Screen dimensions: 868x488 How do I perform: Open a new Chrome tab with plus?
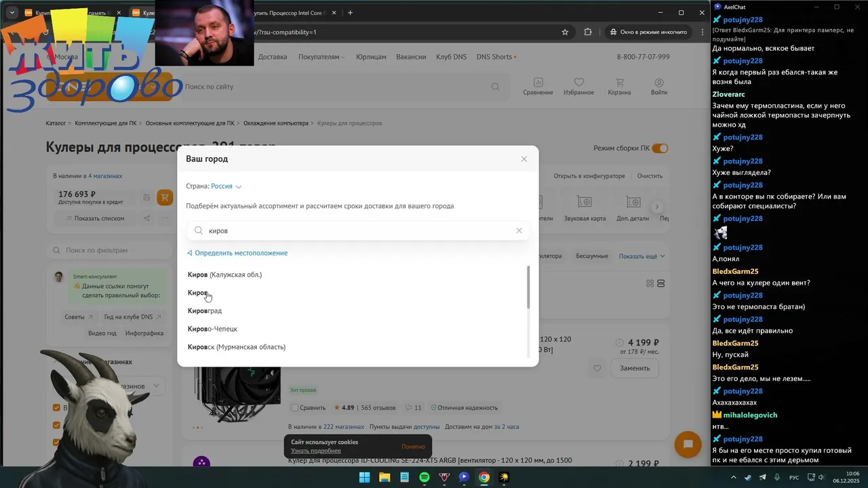[350, 12]
